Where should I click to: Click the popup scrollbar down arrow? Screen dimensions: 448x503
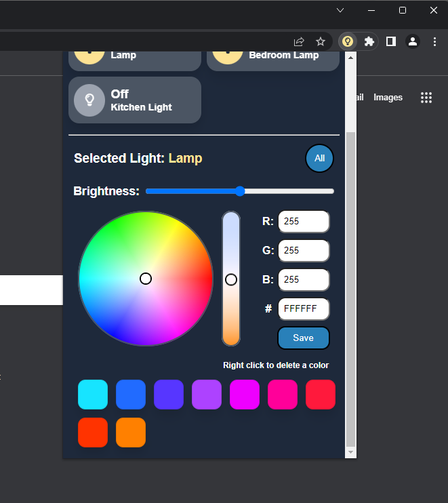(x=350, y=451)
